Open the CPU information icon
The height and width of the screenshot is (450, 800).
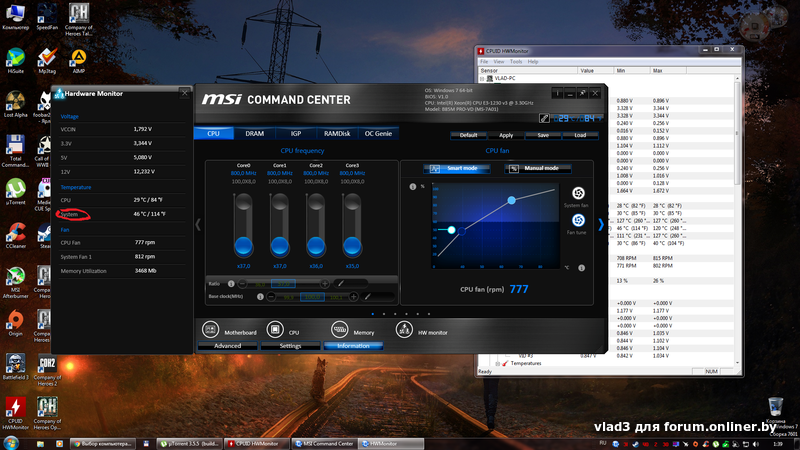coord(275,330)
